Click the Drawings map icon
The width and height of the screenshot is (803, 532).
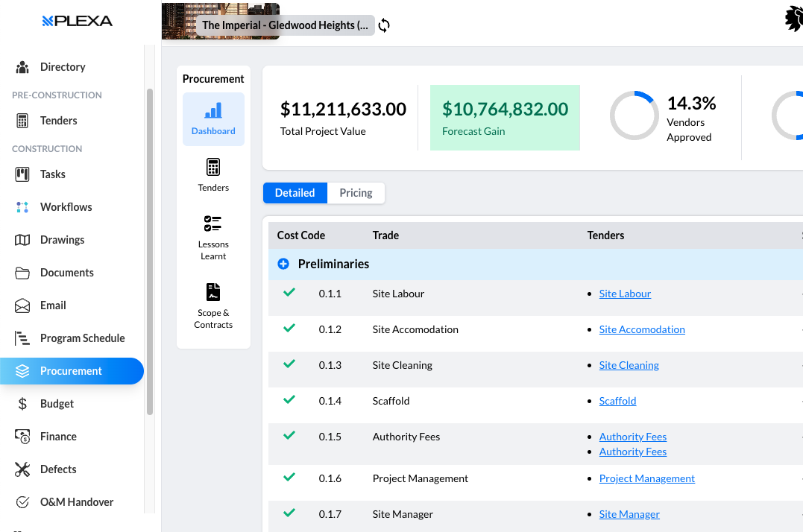[22, 240]
